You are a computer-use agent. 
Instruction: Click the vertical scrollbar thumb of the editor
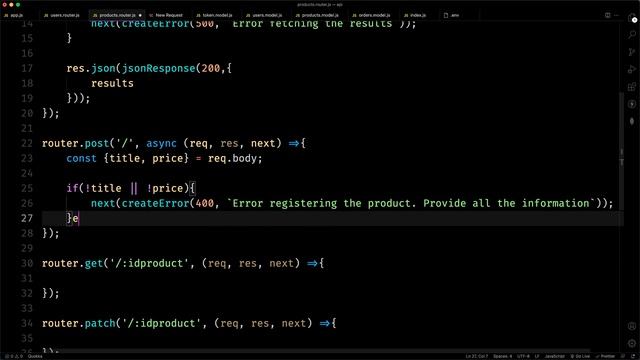pyautogui.click(x=621, y=151)
